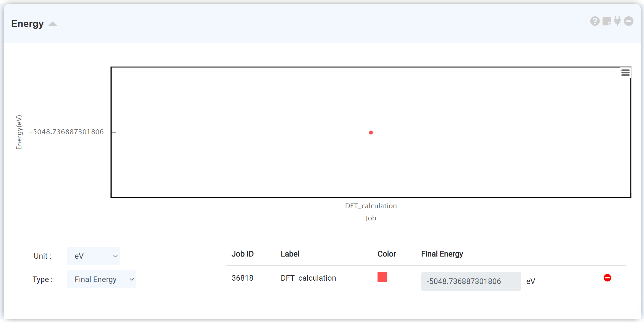Click the DFT_calculation x-axis label under chart

371,206
